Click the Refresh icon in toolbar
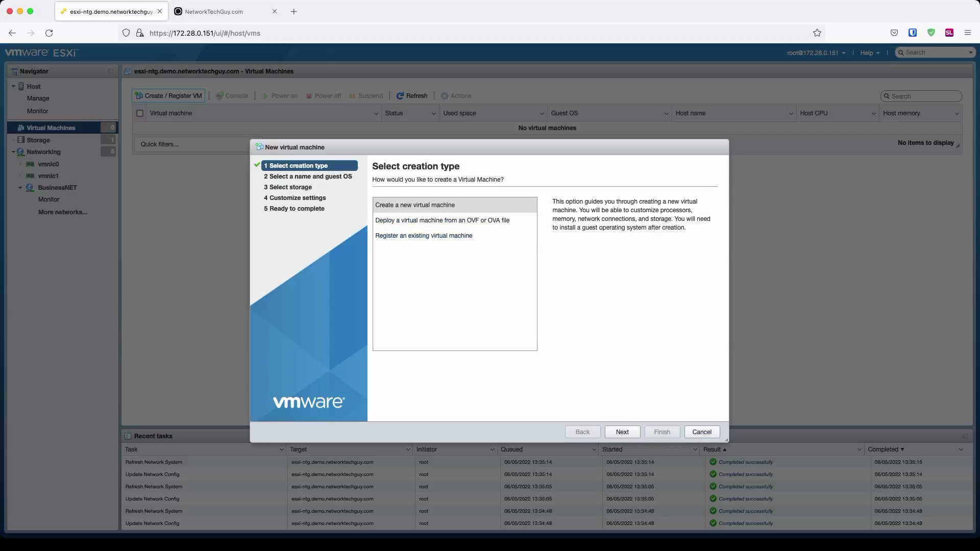980x551 pixels. 400,96
